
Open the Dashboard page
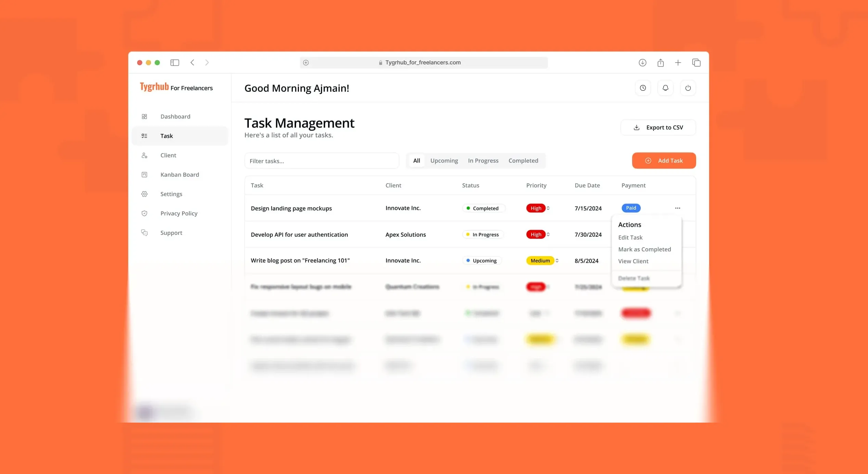[x=180, y=116]
